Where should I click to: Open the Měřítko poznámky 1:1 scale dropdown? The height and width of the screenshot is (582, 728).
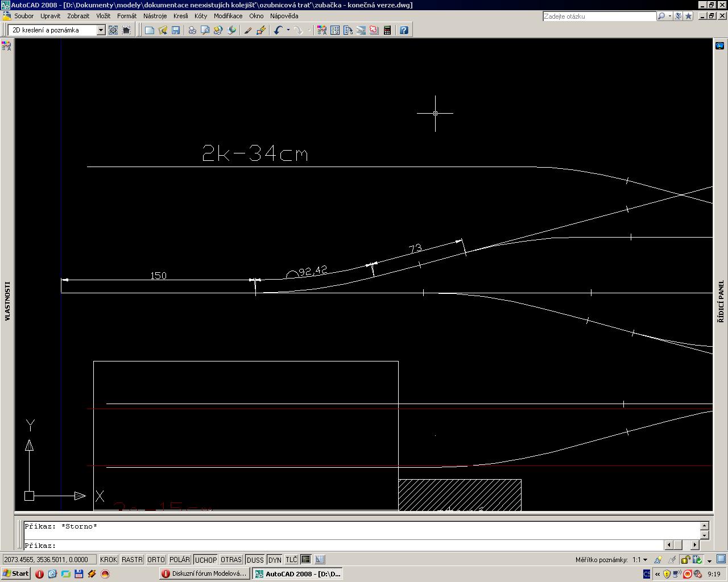[644, 560]
